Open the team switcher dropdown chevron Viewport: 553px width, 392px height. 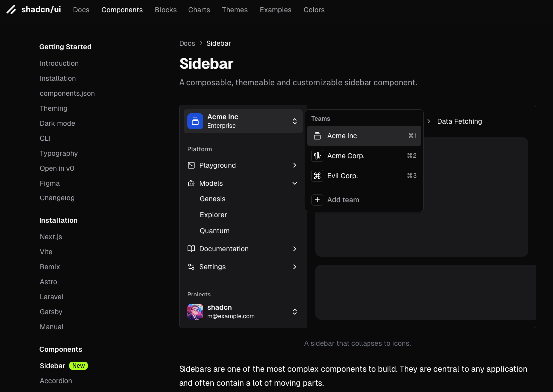(x=295, y=121)
